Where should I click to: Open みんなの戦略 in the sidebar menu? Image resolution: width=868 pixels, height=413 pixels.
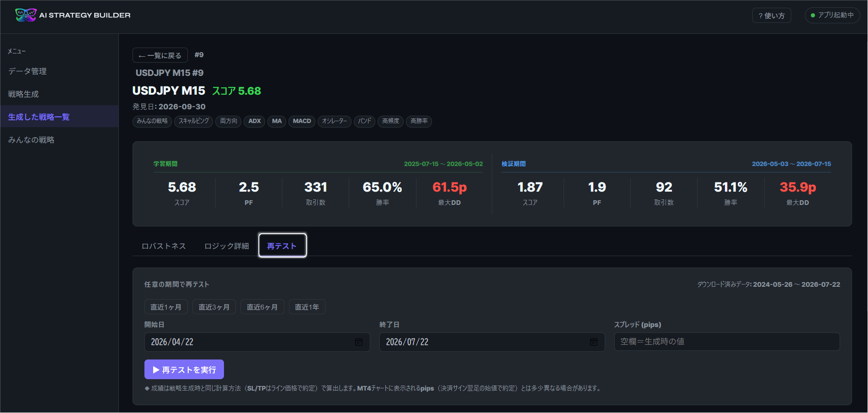coord(59,140)
